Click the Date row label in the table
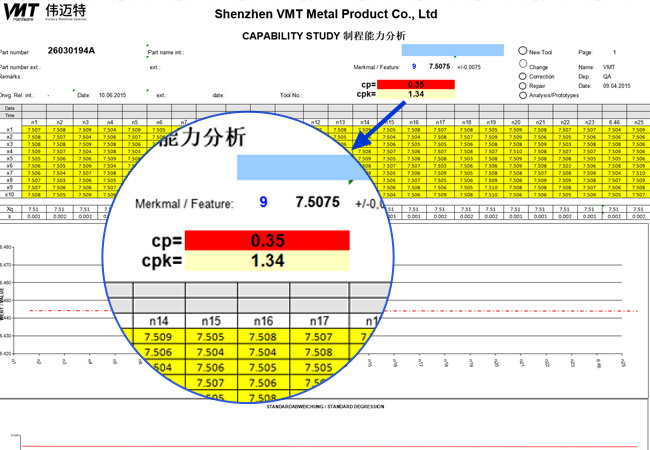650x450 pixels. pyautogui.click(x=10, y=108)
